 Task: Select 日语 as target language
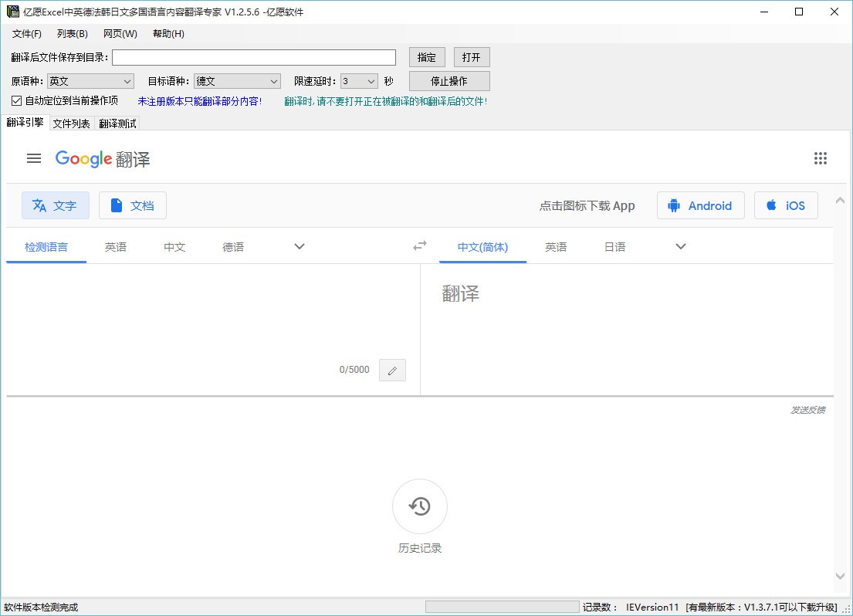tap(614, 247)
